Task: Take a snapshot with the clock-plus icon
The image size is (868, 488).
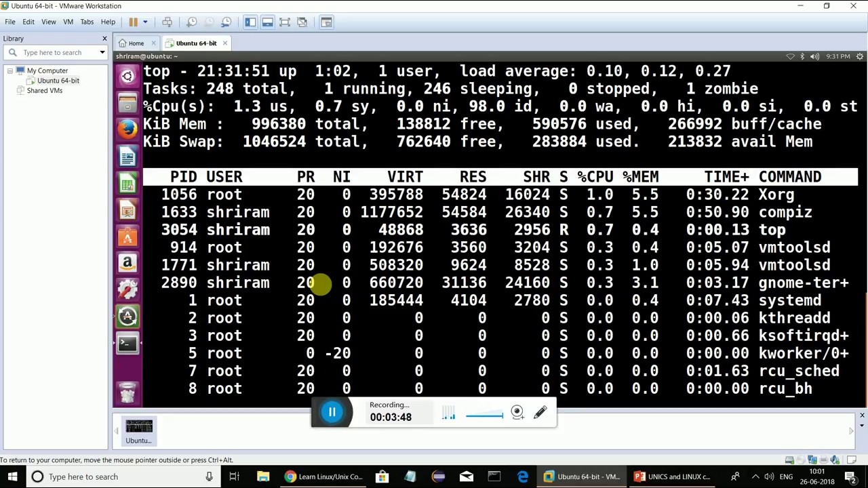Action: (192, 22)
